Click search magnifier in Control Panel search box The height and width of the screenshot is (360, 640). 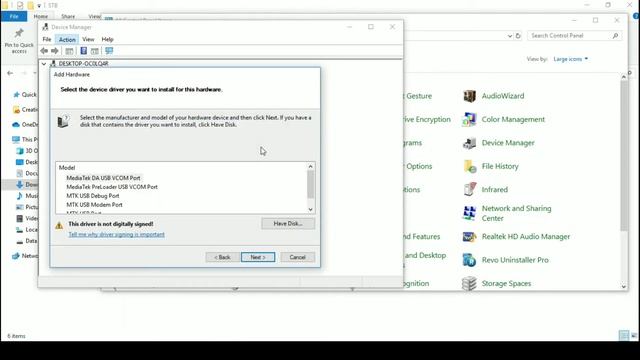click(x=615, y=36)
